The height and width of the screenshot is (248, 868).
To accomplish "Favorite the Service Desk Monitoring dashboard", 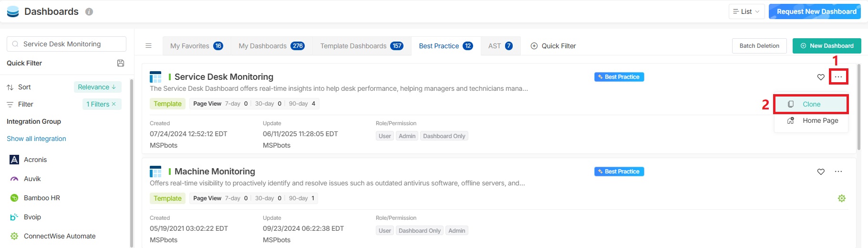I will click(821, 77).
